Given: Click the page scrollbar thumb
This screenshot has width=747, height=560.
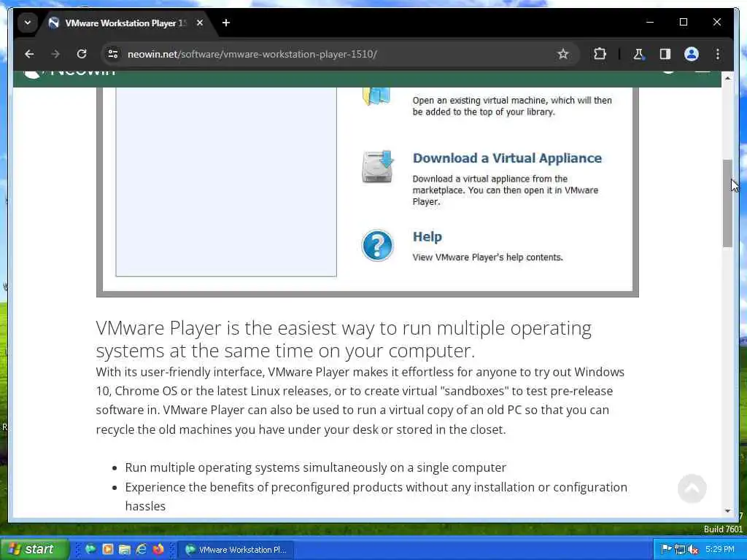Looking at the screenshot, I should 727,203.
